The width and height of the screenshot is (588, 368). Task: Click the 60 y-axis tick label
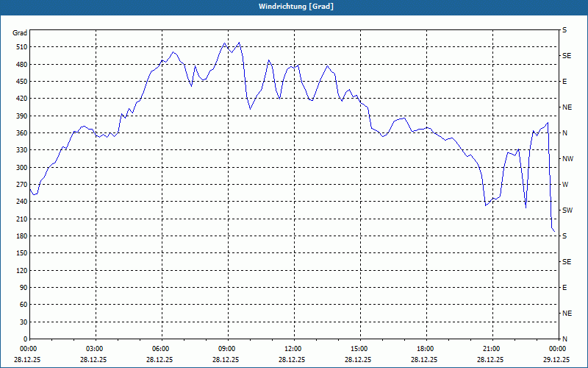pos(24,305)
